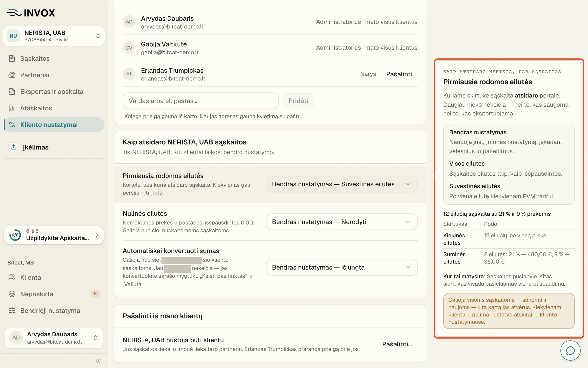Click the Visos eilutės heading in help panel

(x=467, y=164)
